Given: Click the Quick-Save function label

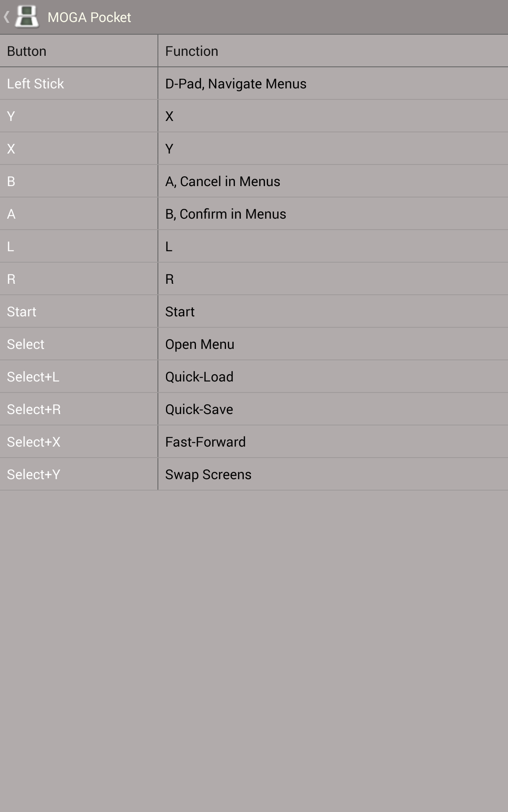Looking at the screenshot, I should pyautogui.click(x=199, y=409).
